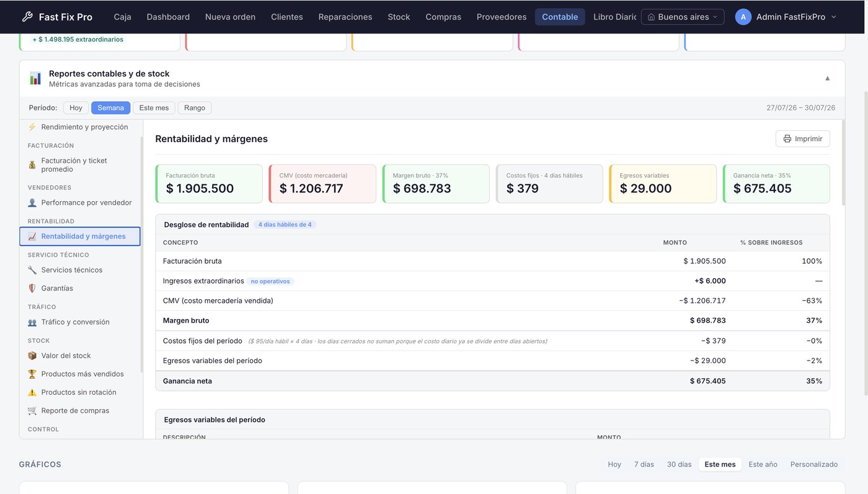This screenshot has height=494, width=868.
Task: Click the Imprimir button
Action: pos(802,139)
